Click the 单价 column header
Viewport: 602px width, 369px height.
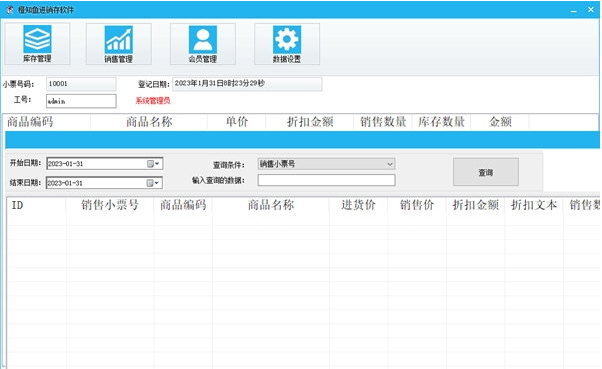(237, 122)
